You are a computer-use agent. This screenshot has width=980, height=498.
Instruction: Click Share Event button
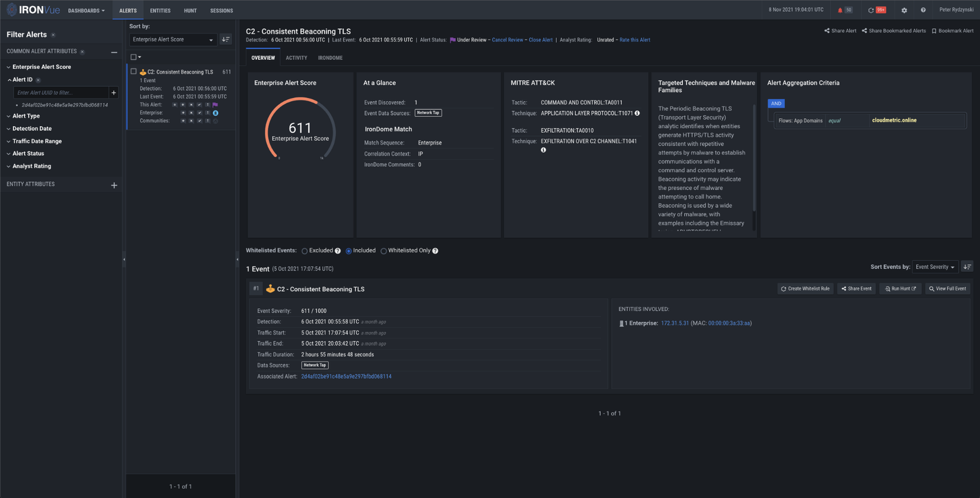(856, 289)
